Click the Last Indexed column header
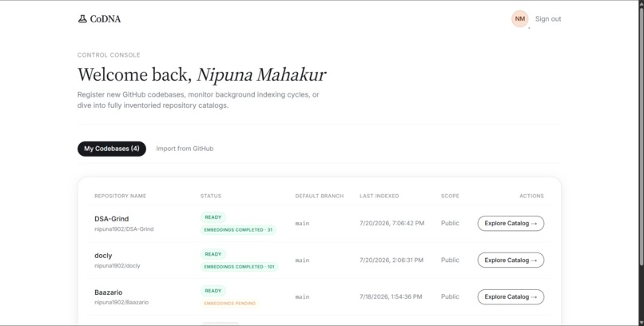644x326 pixels. click(379, 196)
